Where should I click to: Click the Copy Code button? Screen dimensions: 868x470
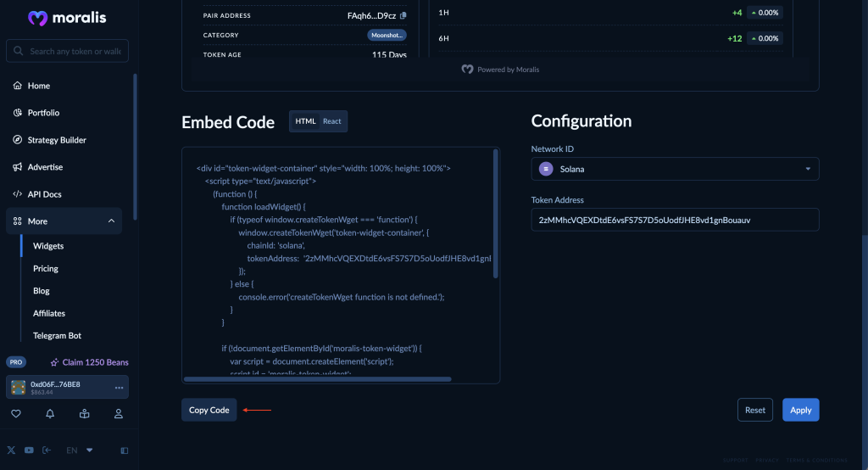[x=209, y=410]
